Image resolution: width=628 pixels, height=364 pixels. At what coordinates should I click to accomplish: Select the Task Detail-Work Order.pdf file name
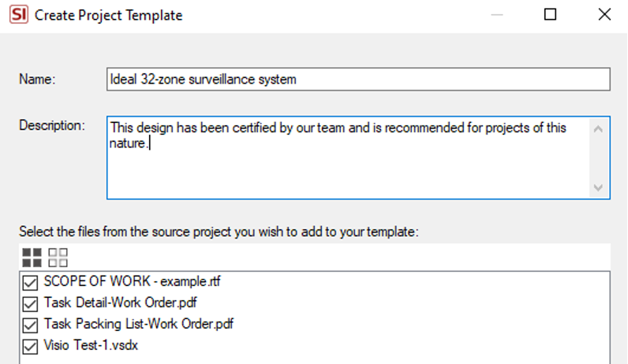point(120,303)
